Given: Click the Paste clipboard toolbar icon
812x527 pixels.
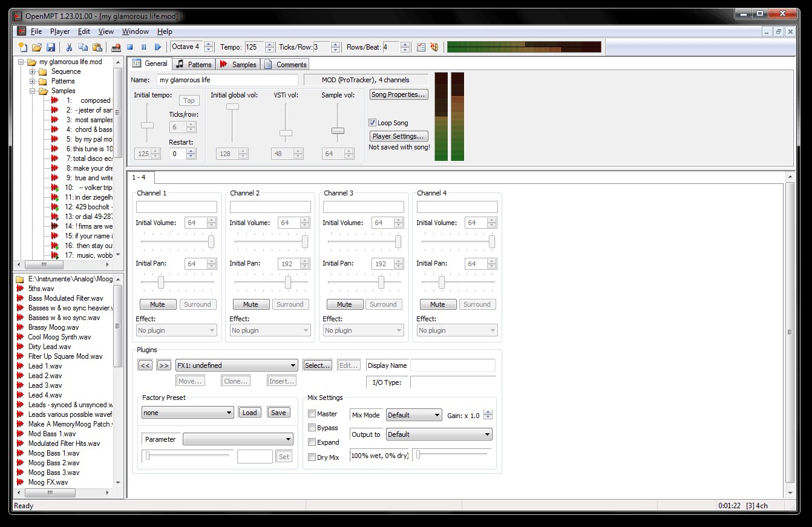Looking at the screenshot, I should click(97, 47).
